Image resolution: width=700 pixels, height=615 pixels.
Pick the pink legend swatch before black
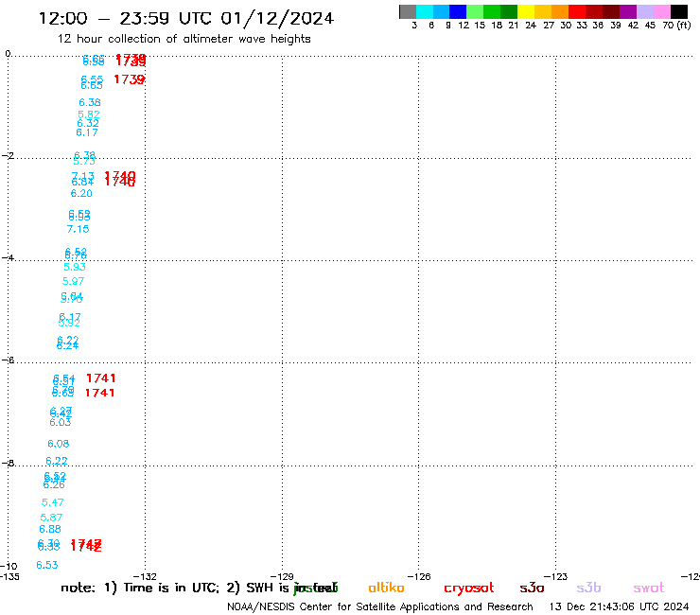pos(662,11)
